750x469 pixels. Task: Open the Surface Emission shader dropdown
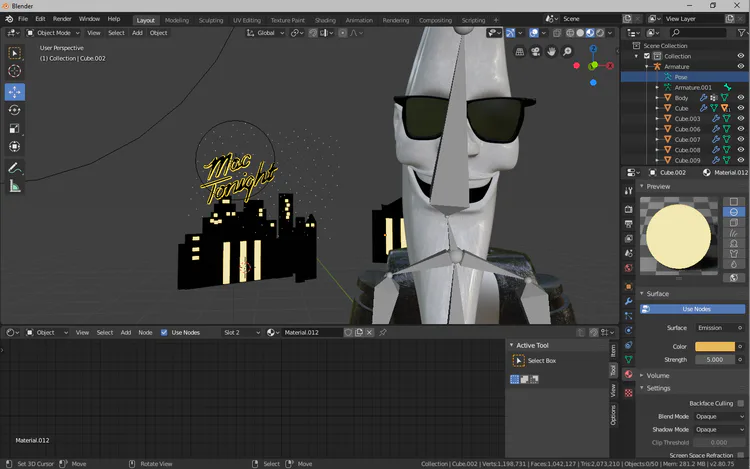[719, 327]
